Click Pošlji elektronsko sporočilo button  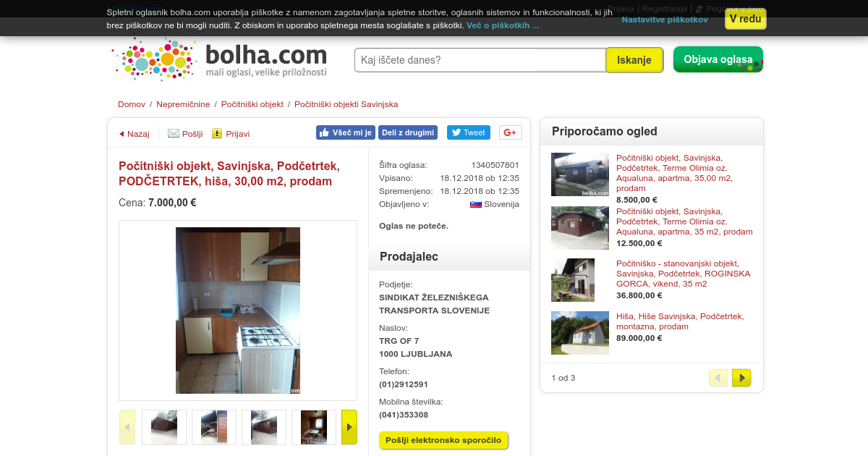443,440
